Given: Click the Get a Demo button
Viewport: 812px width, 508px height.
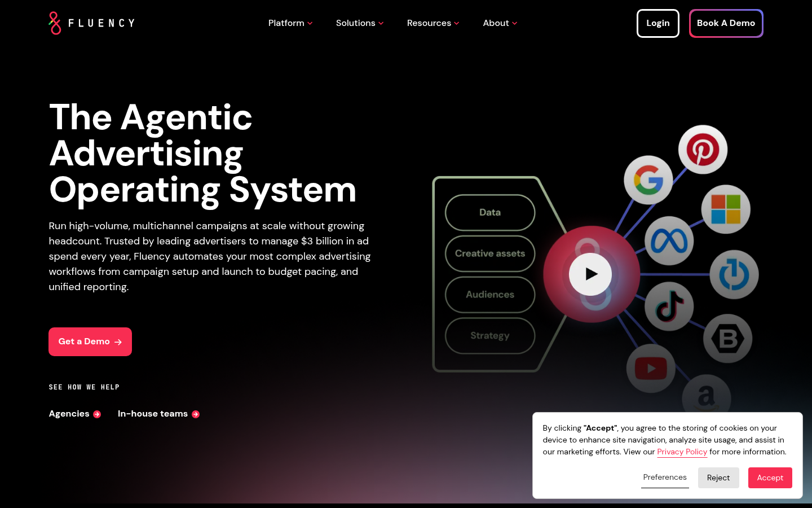Looking at the screenshot, I should coord(90,341).
